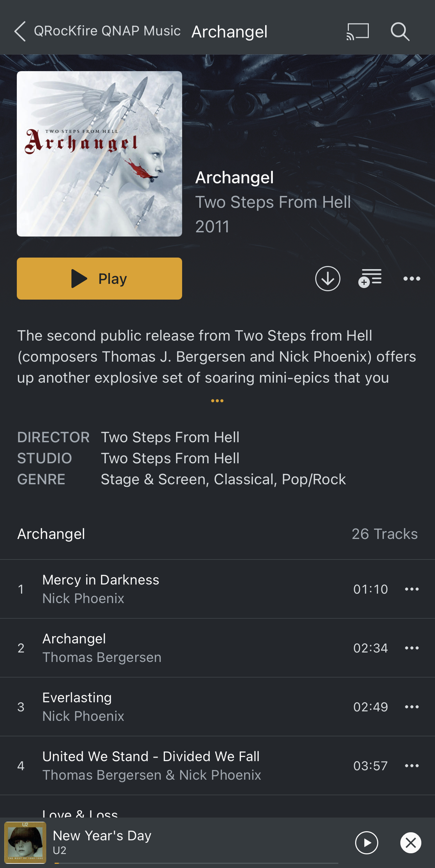Click the yellow Play button
The width and height of the screenshot is (435, 868).
click(x=99, y=279)
